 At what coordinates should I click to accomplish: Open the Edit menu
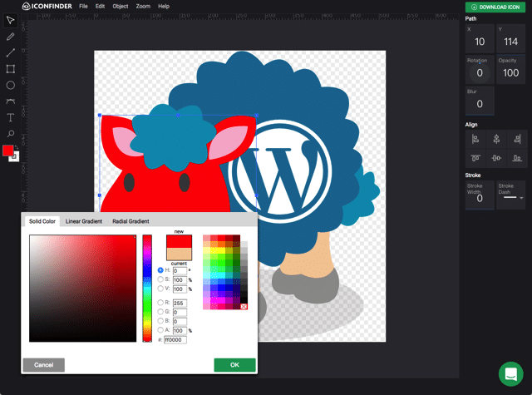click(100, 6)
